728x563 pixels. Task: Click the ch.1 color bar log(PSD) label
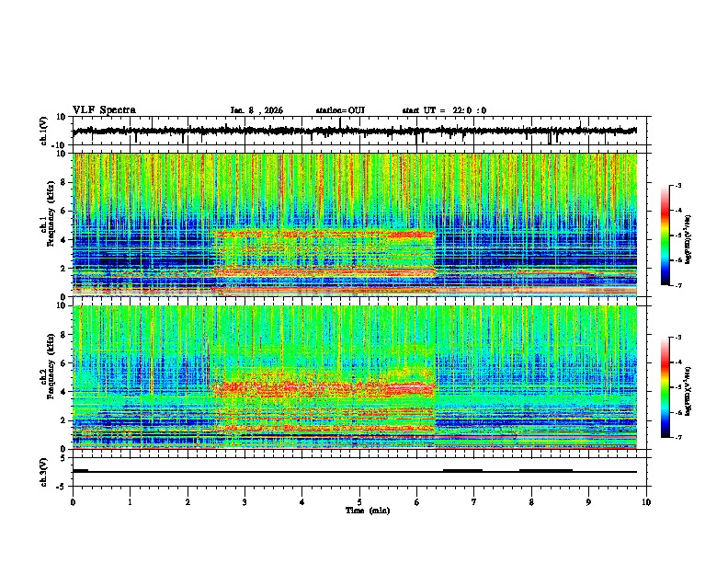click(x=688, y=239)
